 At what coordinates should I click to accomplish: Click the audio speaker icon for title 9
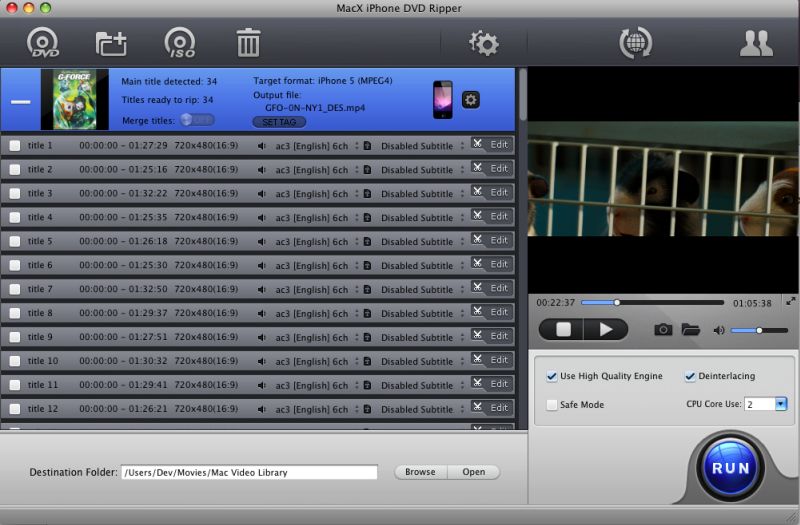tap(262, 337)
